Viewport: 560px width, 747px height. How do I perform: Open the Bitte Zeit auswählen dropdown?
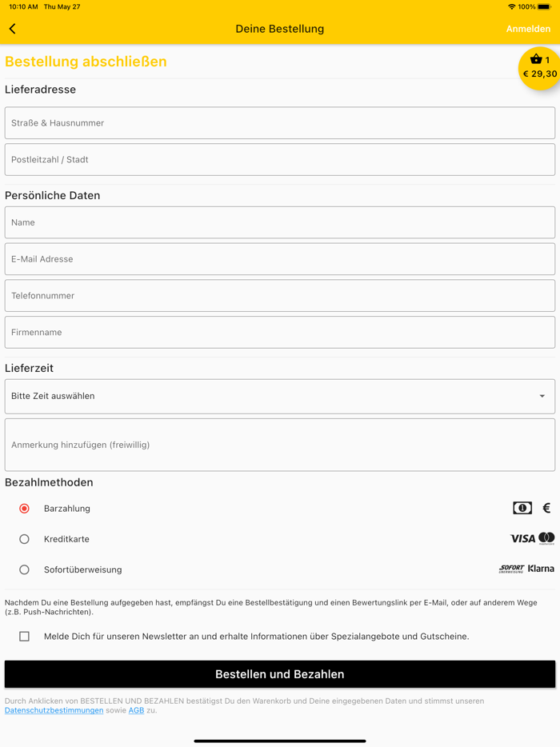pos(280,396)
